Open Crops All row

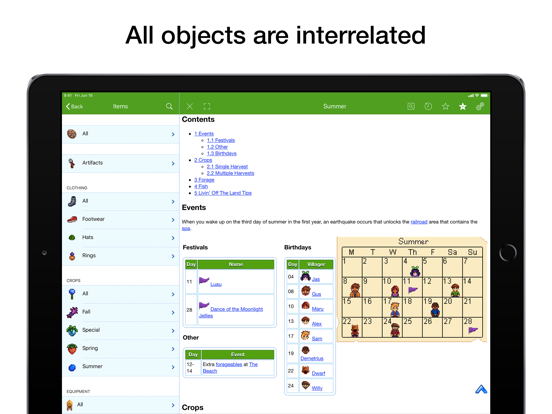(121, 294)
